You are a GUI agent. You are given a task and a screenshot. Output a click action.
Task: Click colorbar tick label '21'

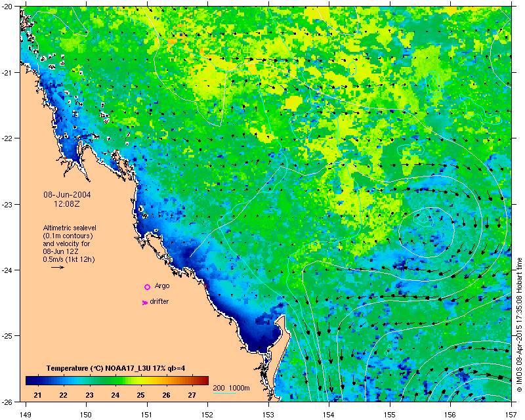[x=37, y=395]
